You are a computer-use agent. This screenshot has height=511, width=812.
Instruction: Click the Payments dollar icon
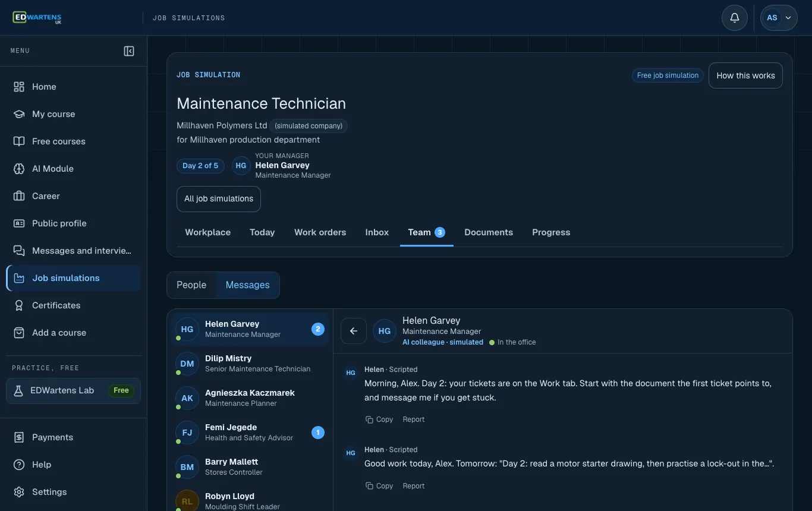tap(19, 437)
